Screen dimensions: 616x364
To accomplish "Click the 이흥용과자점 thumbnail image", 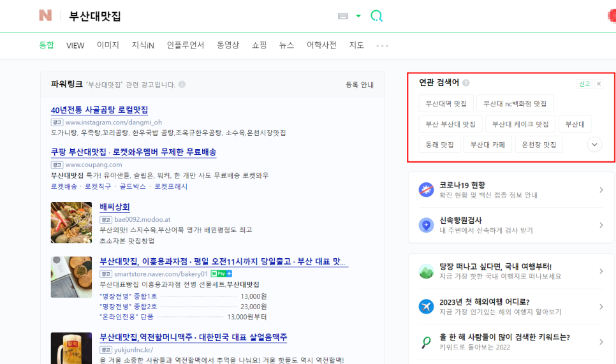I will pyautogui.click(x=71, y=277).
